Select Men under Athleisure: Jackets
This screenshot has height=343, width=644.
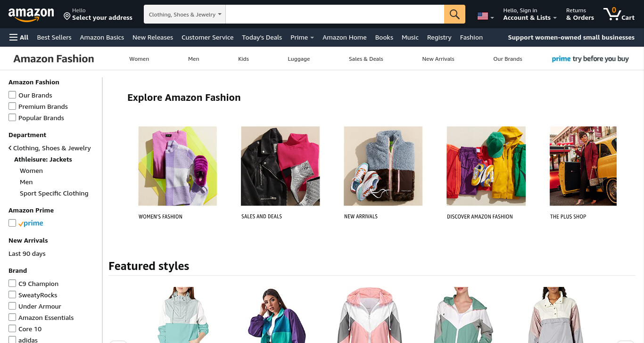(x=26, y=182)
